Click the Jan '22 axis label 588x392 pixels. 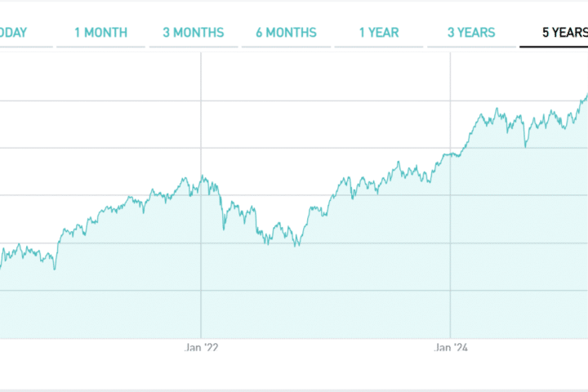(x=201, y=347)
